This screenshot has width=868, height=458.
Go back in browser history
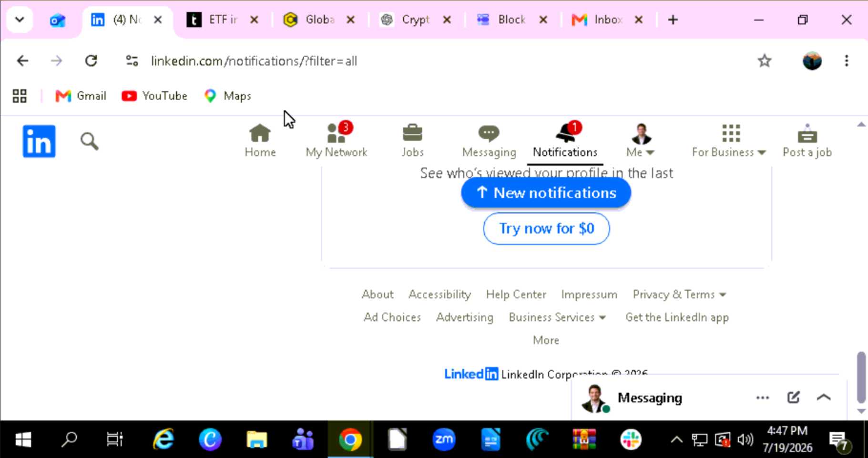point(22,61)
